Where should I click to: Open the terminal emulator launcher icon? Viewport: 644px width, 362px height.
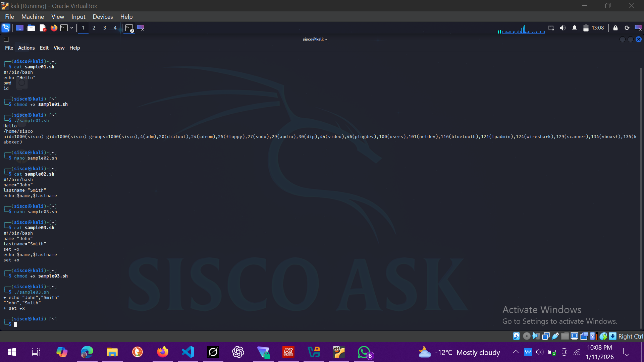[64, 28]
